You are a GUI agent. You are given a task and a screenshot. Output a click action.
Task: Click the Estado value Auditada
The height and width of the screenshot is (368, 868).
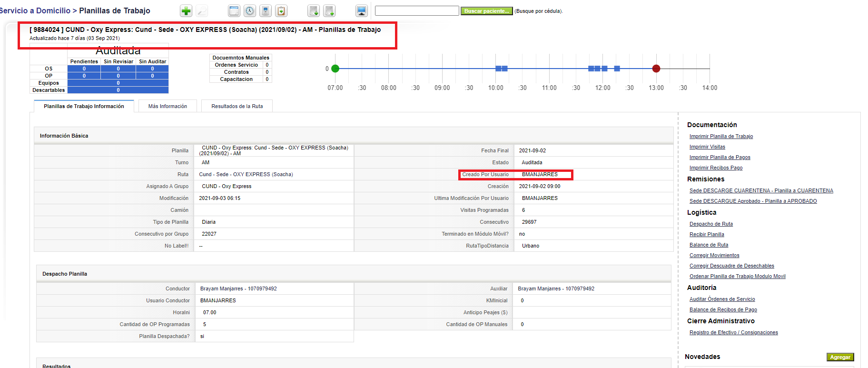(x=532, y=162)
